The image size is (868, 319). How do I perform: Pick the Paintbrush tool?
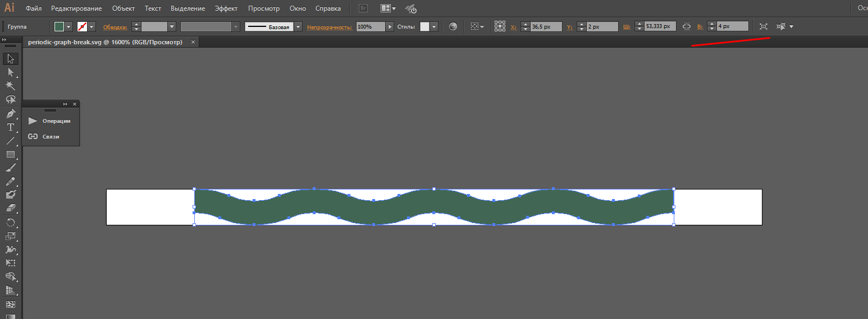pos(10,168)
